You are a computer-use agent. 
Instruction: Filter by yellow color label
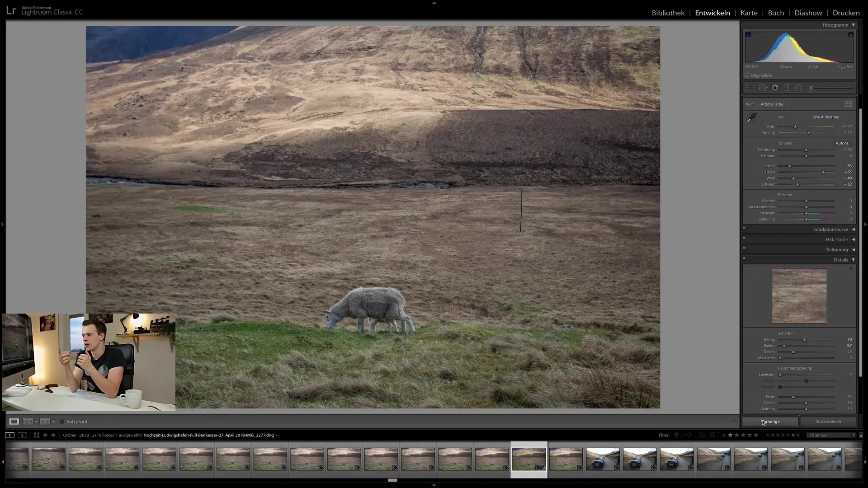773,435
